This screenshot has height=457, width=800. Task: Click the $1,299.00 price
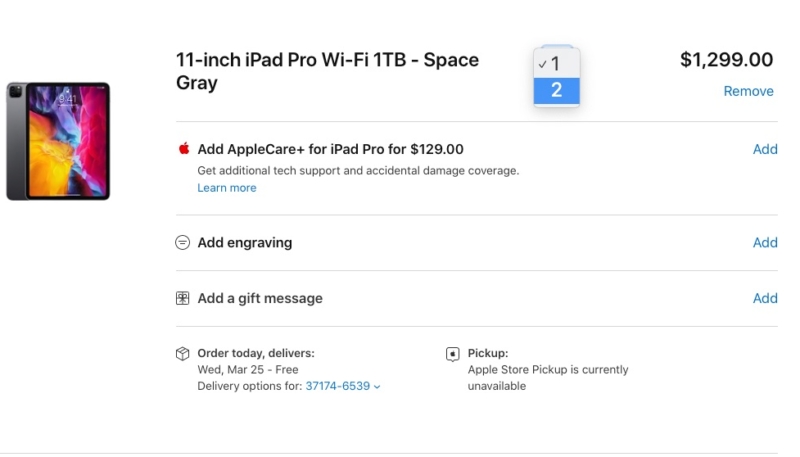pyautogui.click(x=726, y=60)
